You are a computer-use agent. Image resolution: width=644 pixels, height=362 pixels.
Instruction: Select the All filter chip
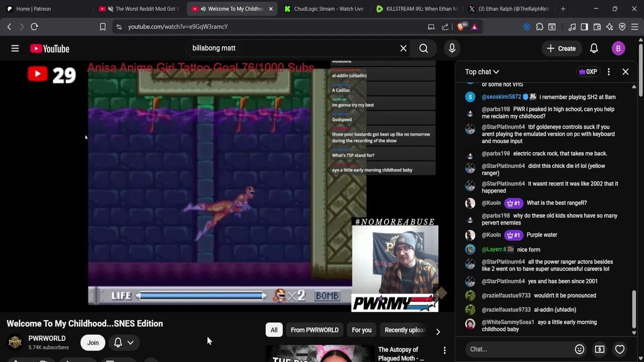coord(274,330)
